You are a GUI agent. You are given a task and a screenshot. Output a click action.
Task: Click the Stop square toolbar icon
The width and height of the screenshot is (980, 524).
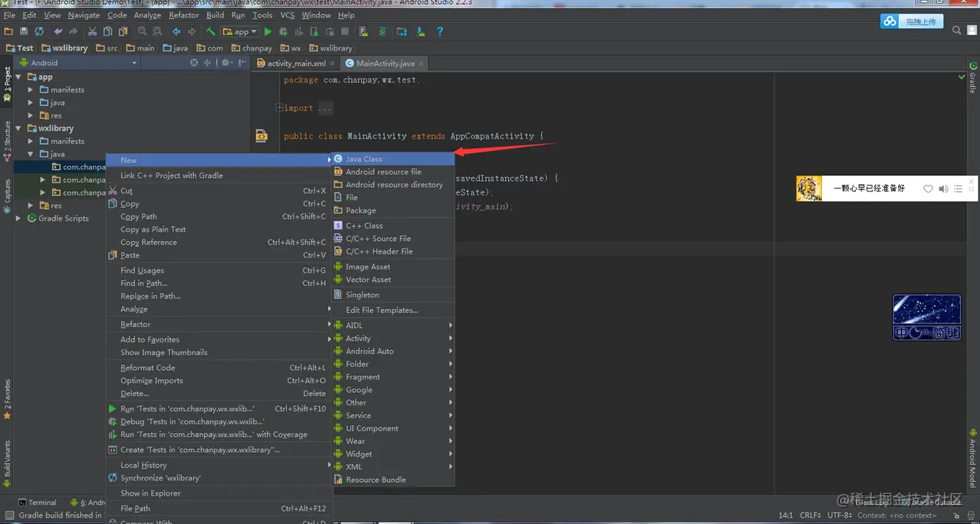[345, 32]
